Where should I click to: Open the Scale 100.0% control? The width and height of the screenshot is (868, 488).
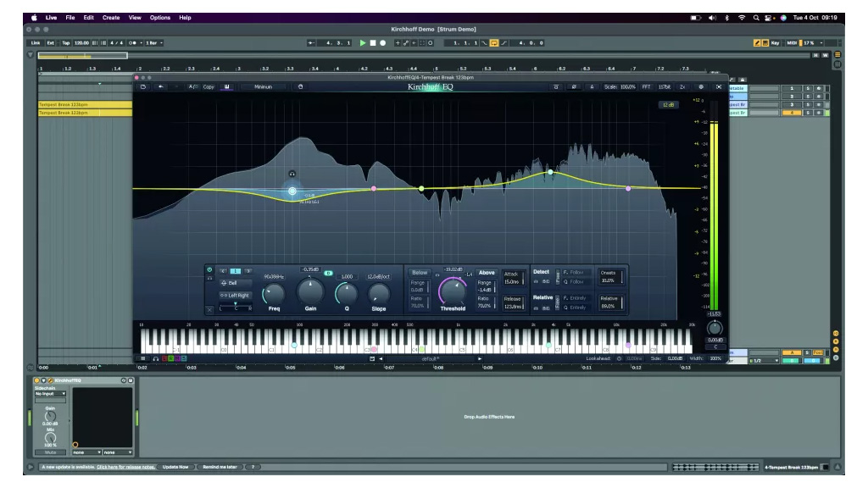point(620,87)
